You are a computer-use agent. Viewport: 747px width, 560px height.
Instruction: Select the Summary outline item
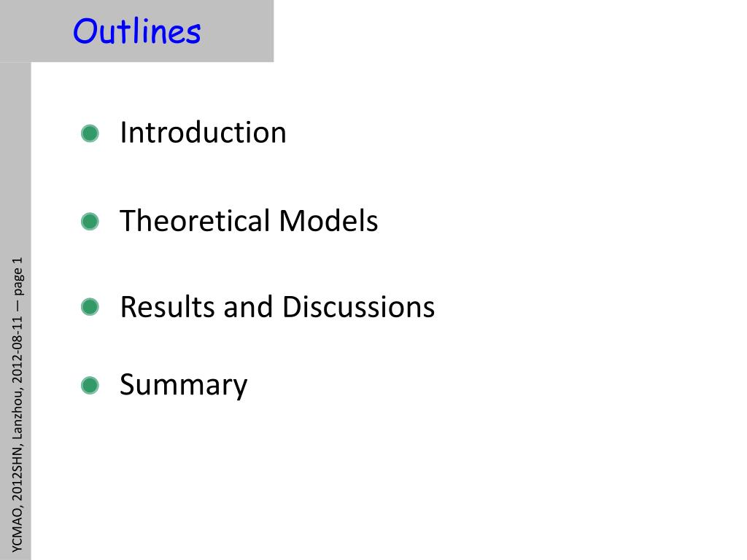(x=183, y=385)
